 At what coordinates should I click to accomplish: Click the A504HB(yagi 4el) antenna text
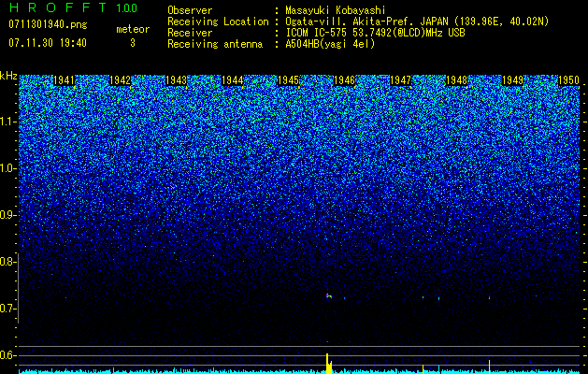(330, 44)
